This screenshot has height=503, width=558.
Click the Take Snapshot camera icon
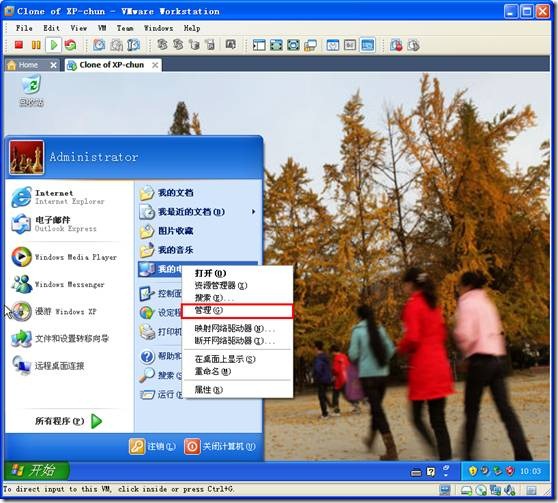(99, 45)
